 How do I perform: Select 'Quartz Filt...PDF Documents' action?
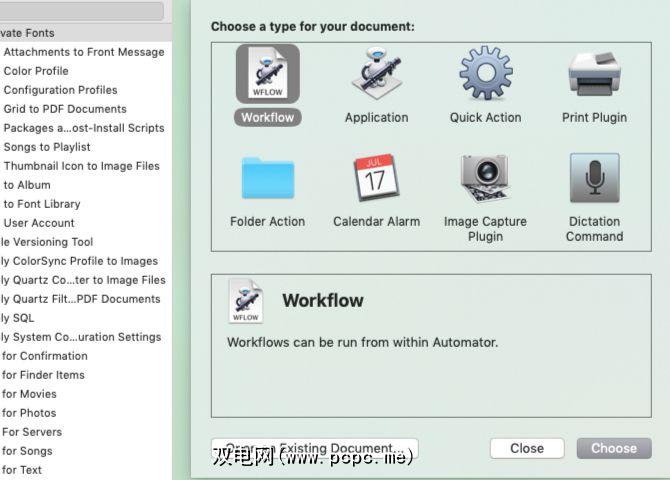(x=85, y=299)
